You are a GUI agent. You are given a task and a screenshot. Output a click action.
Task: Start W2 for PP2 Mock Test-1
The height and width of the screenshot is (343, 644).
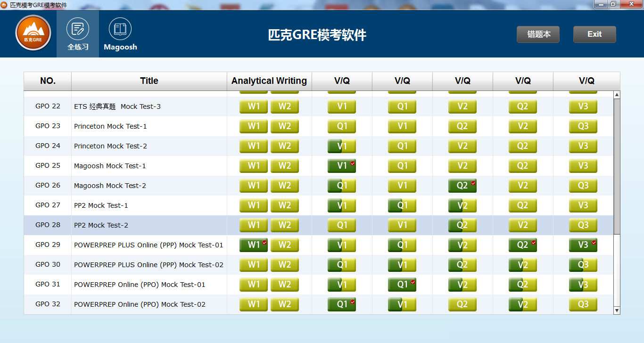tap(285, 205)
